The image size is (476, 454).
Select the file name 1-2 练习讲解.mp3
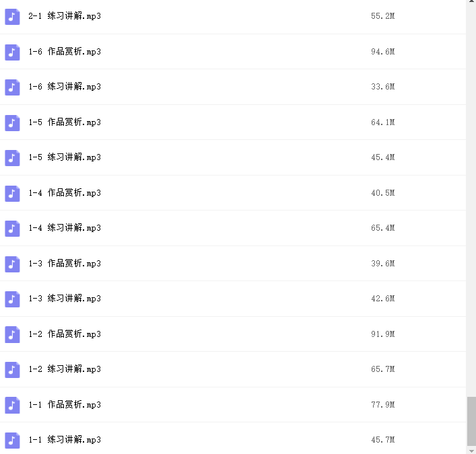click(x=65, y=369)
